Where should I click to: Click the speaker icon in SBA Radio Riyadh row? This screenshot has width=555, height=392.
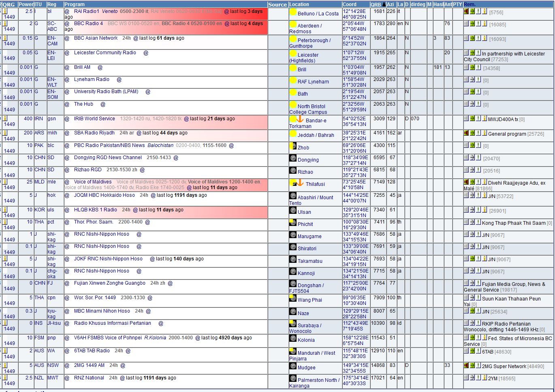coord(466,133)
